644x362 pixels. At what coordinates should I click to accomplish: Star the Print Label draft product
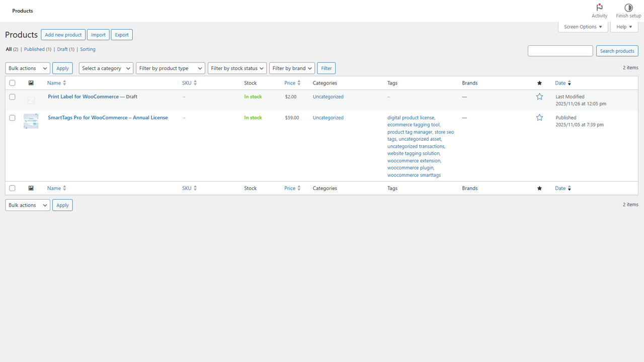point(539,96)
